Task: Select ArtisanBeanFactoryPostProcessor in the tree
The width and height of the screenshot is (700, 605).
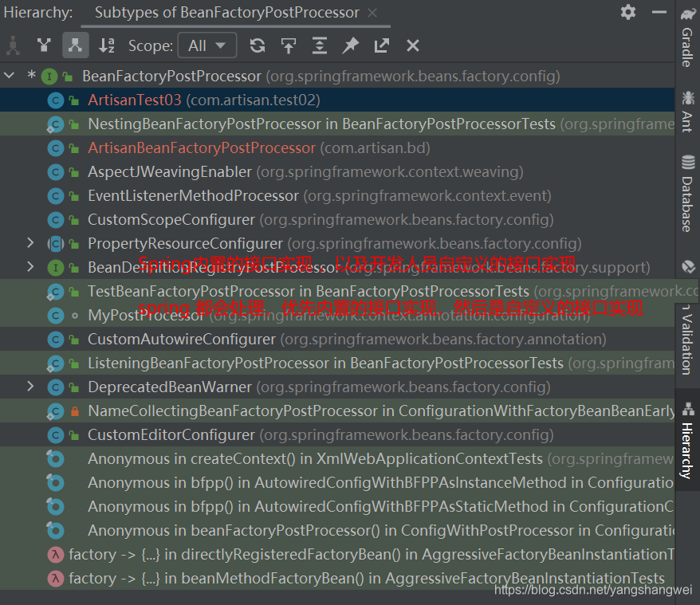Action: pos(202,148)
